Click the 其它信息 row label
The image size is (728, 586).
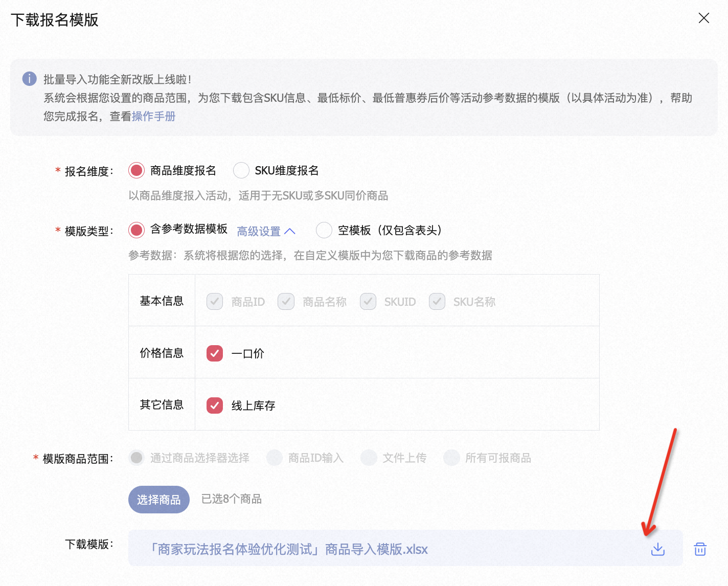coord(162,405)
